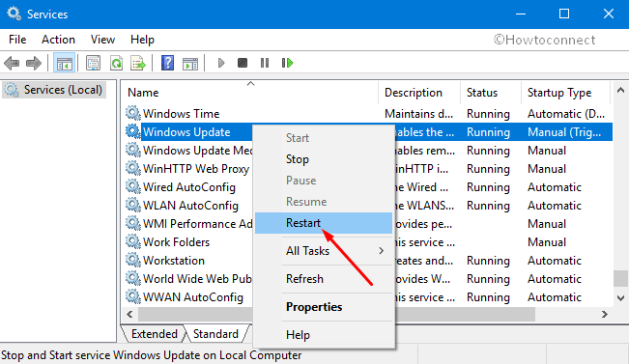Select the WWAN AutoConfig service
629x364 pixels.
pos(193,297)
